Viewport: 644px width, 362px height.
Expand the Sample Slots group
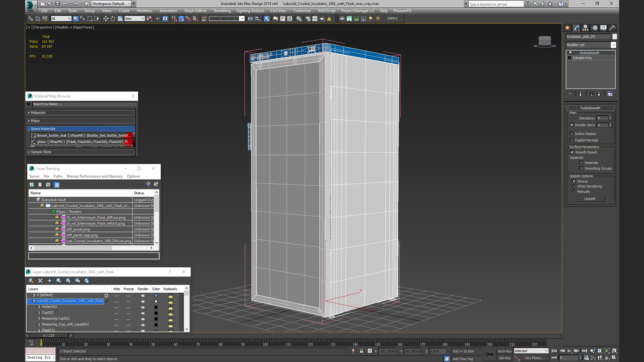tap(80, 152)
